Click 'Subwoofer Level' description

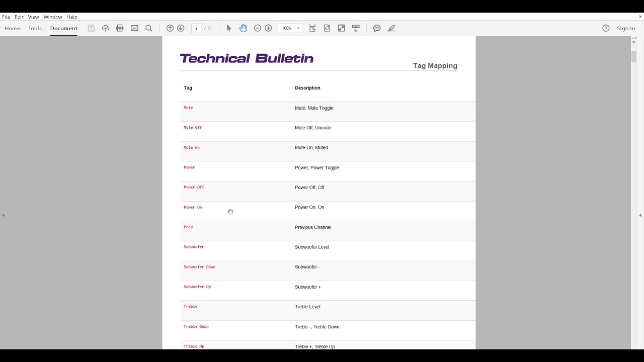312,247
